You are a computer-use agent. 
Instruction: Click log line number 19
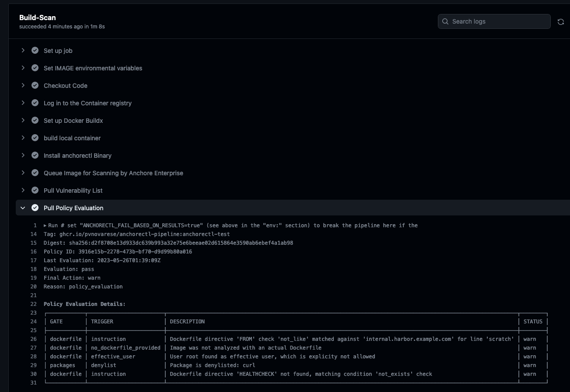[34, 278]
